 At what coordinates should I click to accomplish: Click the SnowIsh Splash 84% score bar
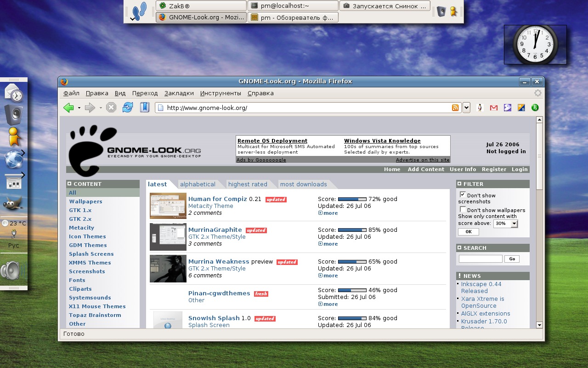[x=352, y=318]
